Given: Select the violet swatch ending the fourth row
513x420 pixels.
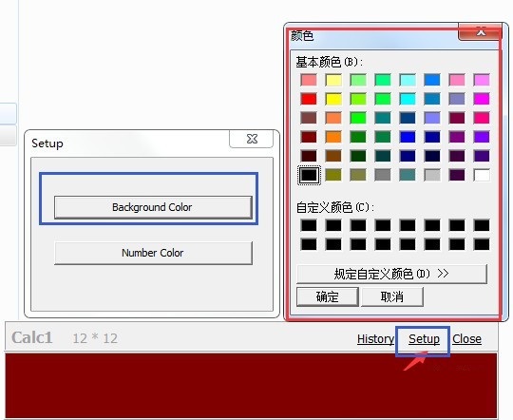Looking at the screenshot, I should point(482,137).
